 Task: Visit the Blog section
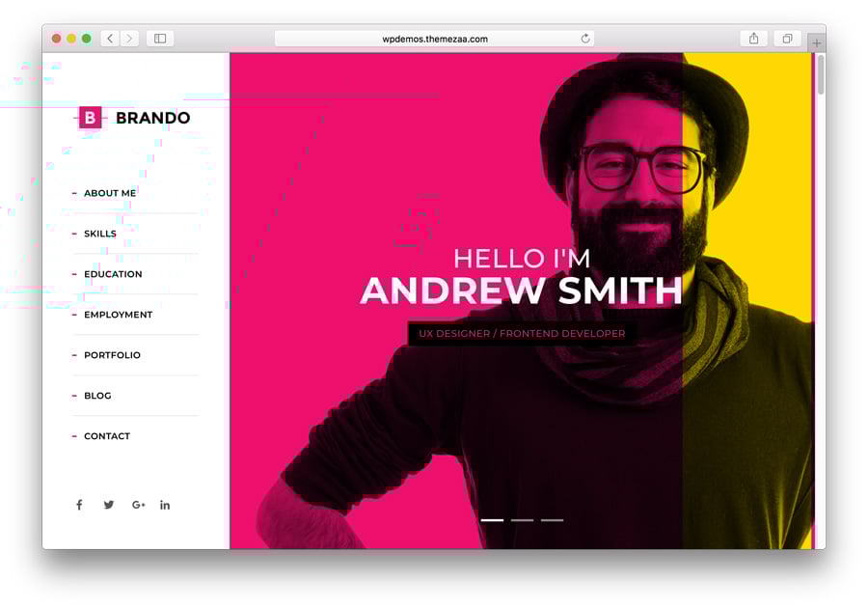[x=97, y=396]
